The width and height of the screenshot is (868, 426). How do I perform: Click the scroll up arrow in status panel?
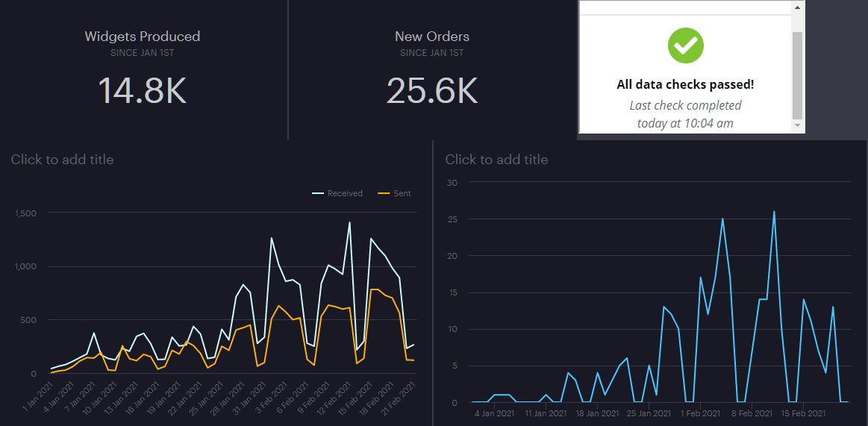pyautogui.click(x=798, y=7)
